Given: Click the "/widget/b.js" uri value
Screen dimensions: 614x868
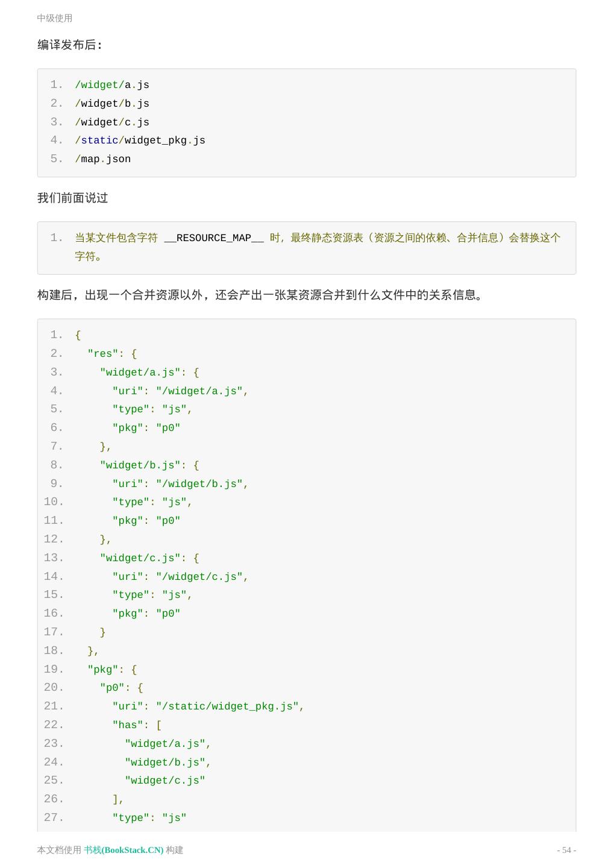Looking at the screenshot, I should [199, 484].
